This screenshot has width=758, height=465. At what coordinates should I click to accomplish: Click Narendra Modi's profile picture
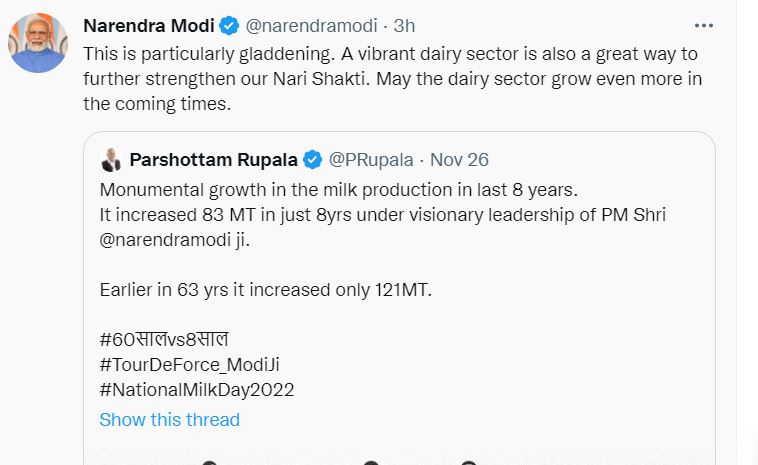tap(38, 43)
